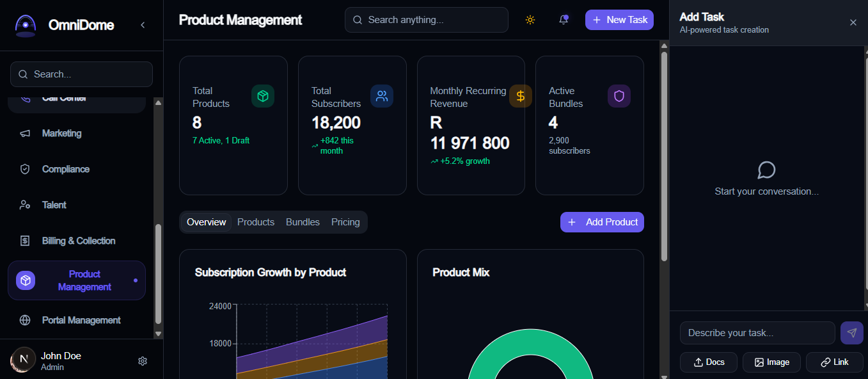Collapse the sidebar with the chevron
868x379 pixels.
pos(143,25)
